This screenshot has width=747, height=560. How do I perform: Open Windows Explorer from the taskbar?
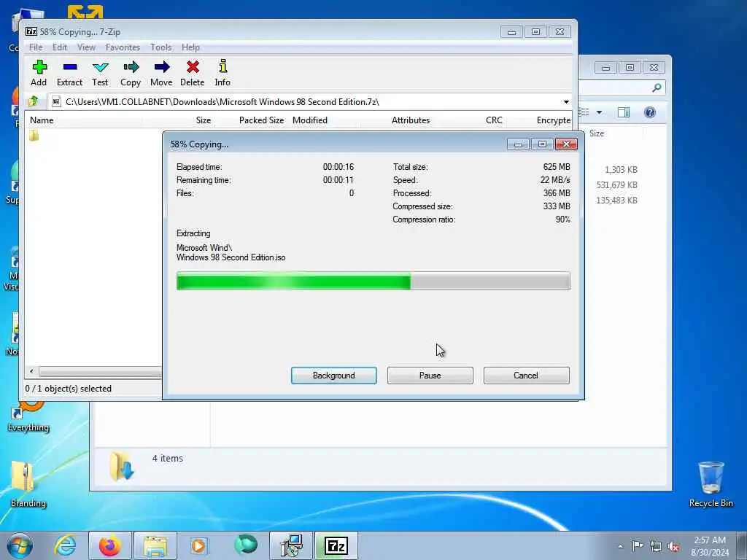pyautogui.click(x=155, y=545)
